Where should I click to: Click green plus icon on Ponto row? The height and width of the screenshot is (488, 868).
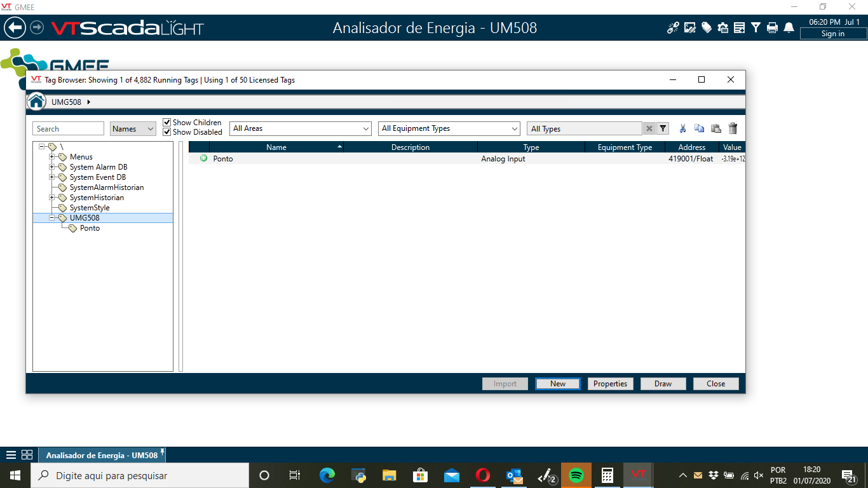(203, 158)
